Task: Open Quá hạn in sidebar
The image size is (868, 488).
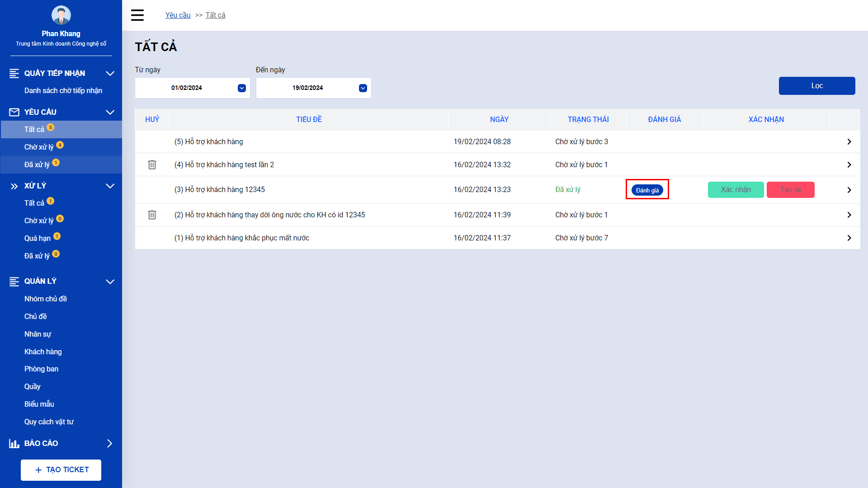Action: tap(38, 239)
